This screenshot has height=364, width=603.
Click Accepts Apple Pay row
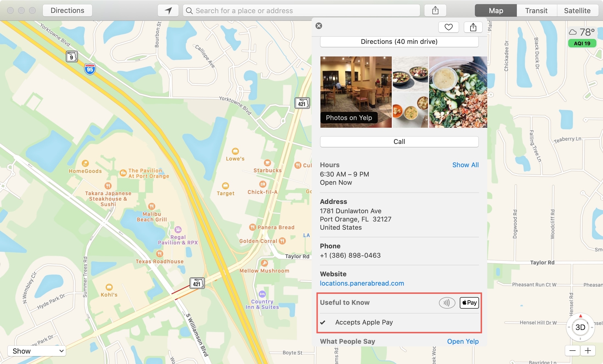pos(399,322)
